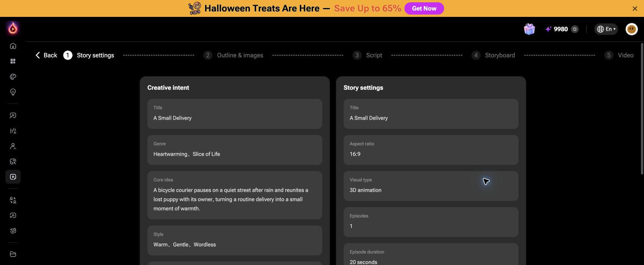Viewport: 644px width, 265px height.
Task: Dismiss the Halloween banner with X
Action: (x=635, y=8)
